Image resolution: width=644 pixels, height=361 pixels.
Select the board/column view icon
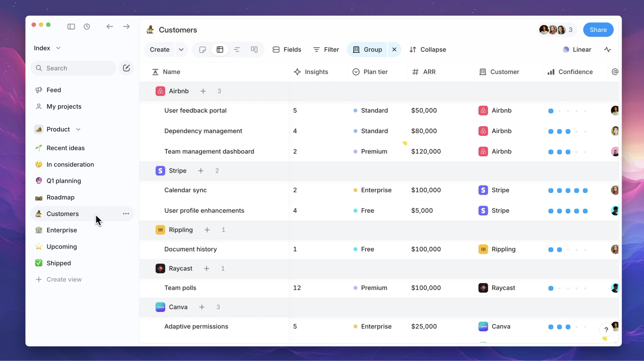click(254, 49)
